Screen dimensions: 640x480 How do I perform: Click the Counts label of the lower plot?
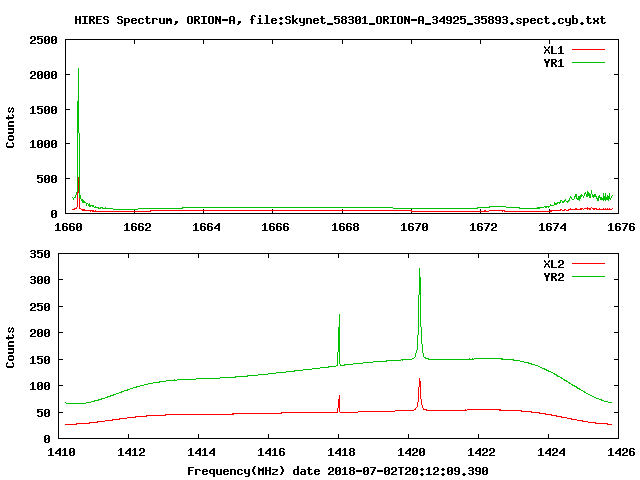point(10,347)
